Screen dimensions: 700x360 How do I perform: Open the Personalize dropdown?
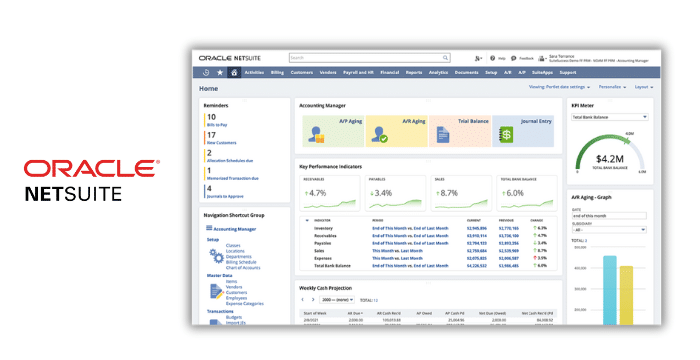click(x=612, y=87)
